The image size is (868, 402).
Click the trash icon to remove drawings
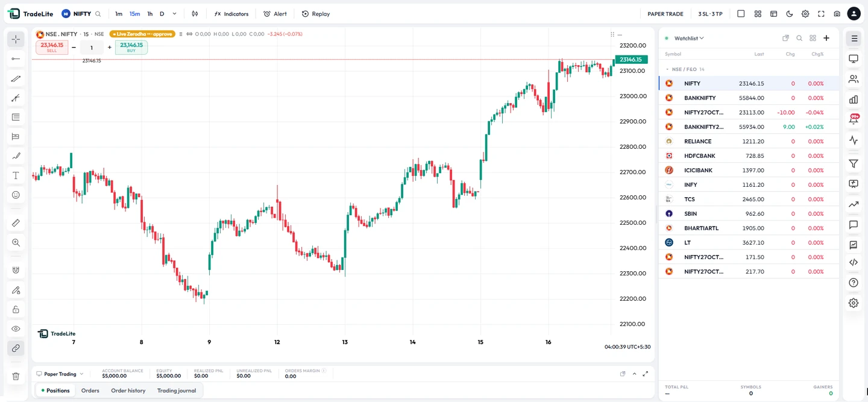[16, 376]
